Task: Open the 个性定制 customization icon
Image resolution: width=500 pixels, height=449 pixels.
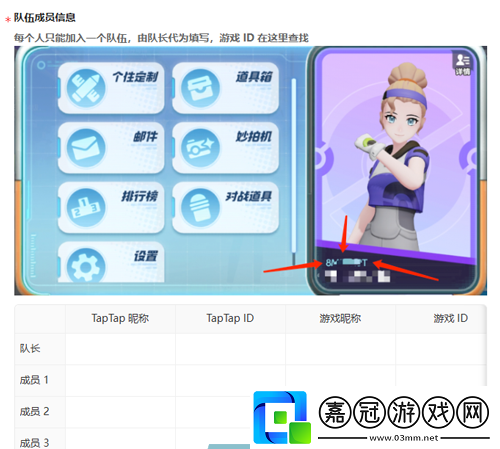Action: pyautogui.click(x=86, y=88)
